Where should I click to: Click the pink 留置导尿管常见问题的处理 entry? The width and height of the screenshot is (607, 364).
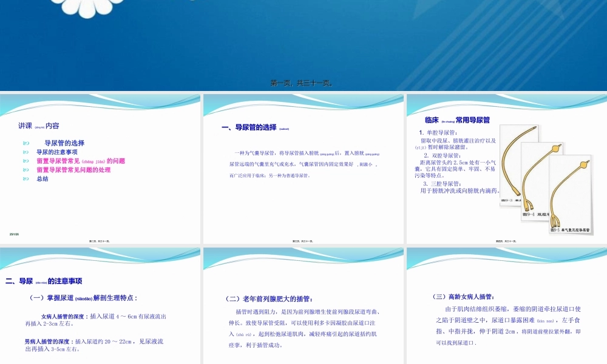pos(73,169)
